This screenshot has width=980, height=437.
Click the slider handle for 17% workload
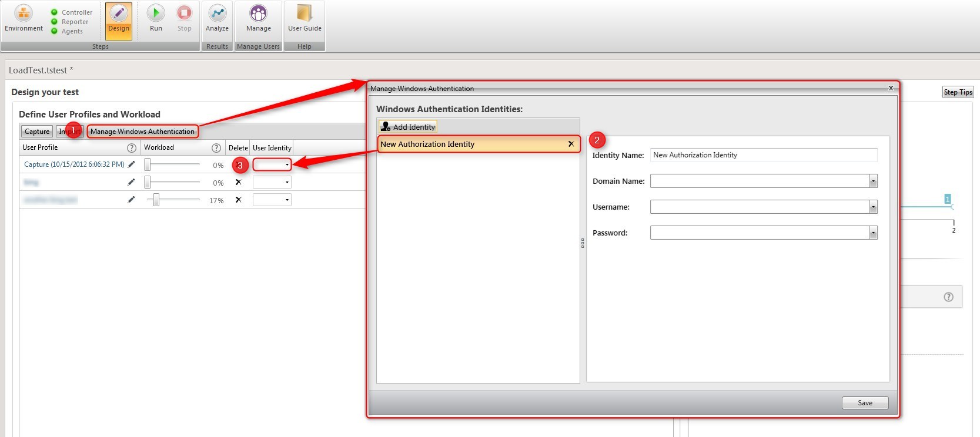(156, 200)
